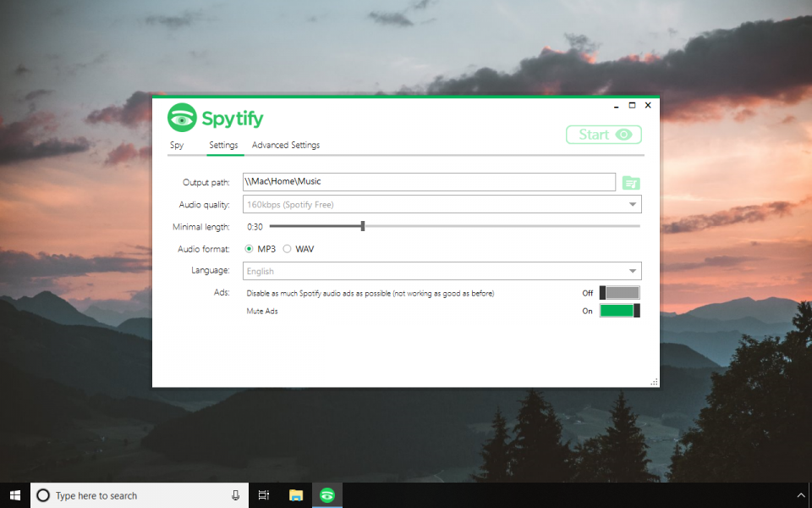Open the Windows Start menu

coord(15,495)
